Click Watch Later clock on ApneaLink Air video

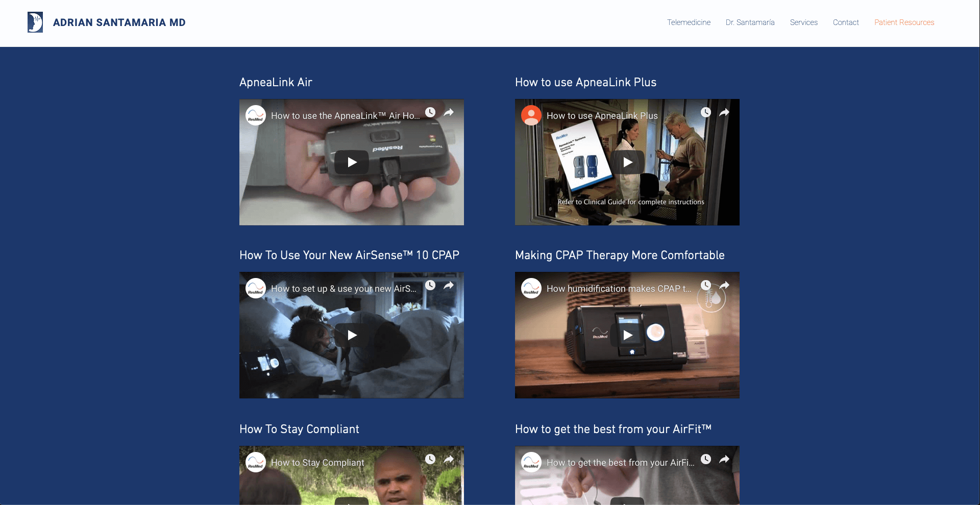click(430, 112)
